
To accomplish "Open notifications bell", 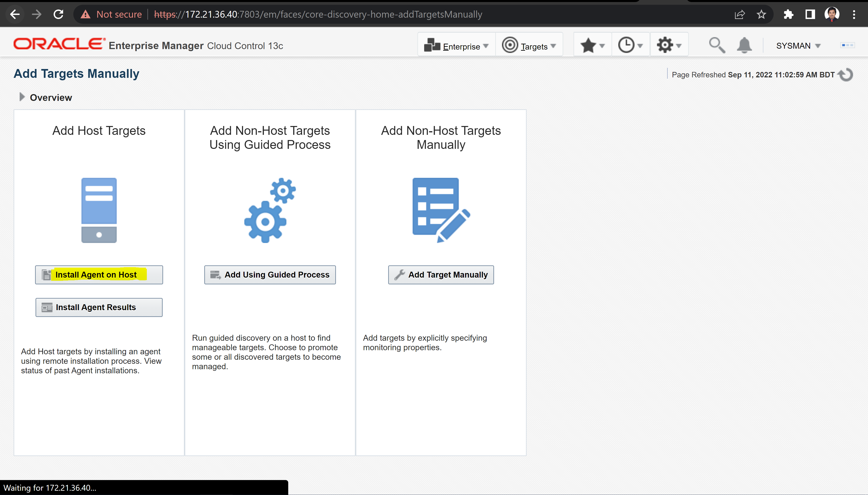I will [744, 45].
